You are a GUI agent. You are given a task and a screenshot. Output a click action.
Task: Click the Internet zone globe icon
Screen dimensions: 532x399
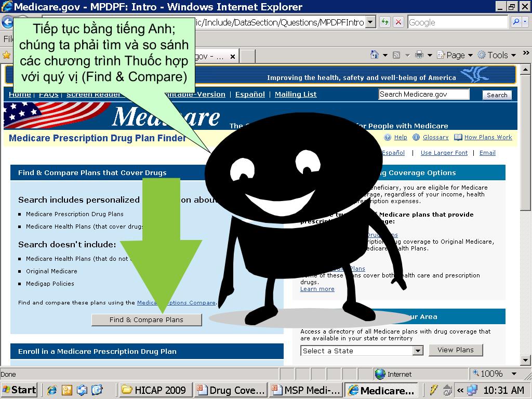tap(380, 374)
